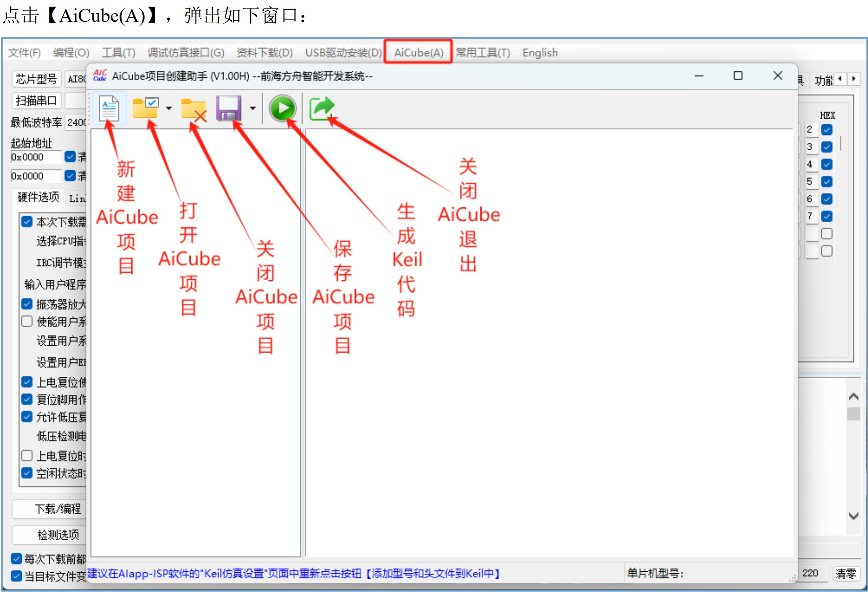
Task: Expand dropdown arrow next to Save icon
Action: pyautogui.click(x=253, y=108)
